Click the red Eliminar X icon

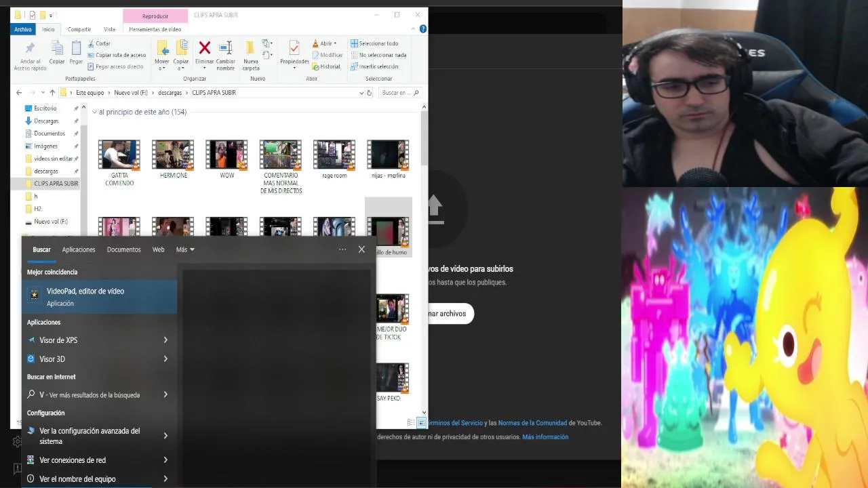(204, 47)
